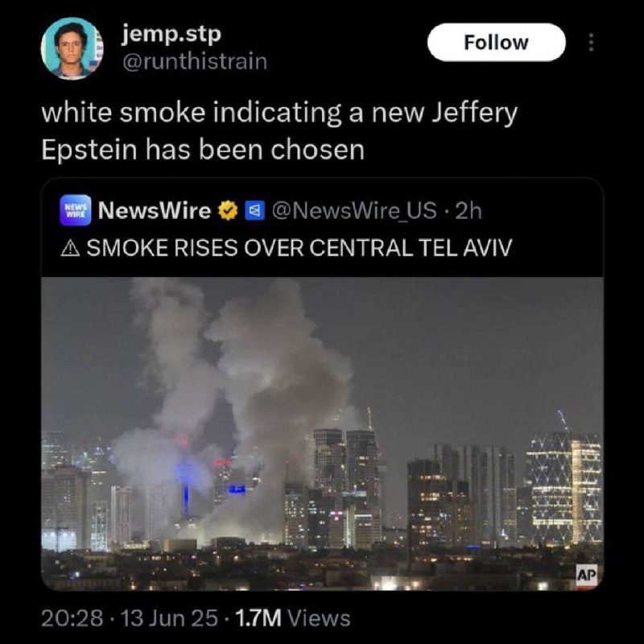Visit the @runthistrain handle

[x=195, y=62]
